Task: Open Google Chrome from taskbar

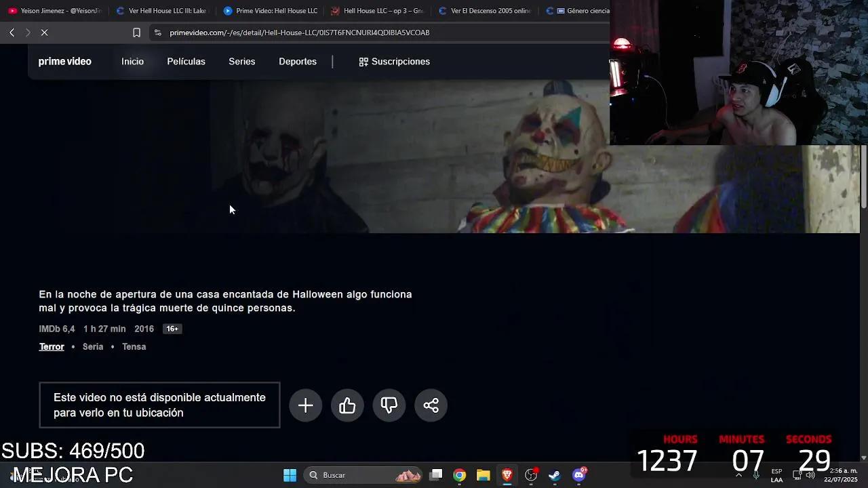Action: click(x=460, y=475)
